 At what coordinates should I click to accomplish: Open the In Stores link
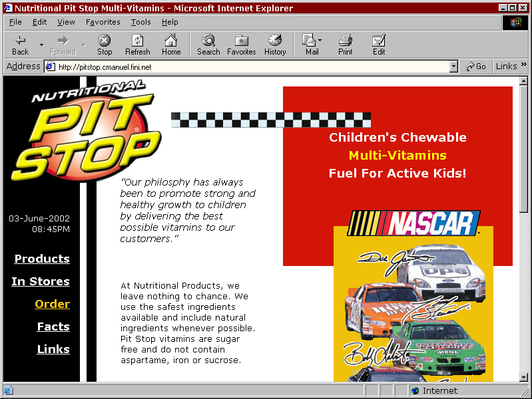pyautogui.click(x=41, y=281)
